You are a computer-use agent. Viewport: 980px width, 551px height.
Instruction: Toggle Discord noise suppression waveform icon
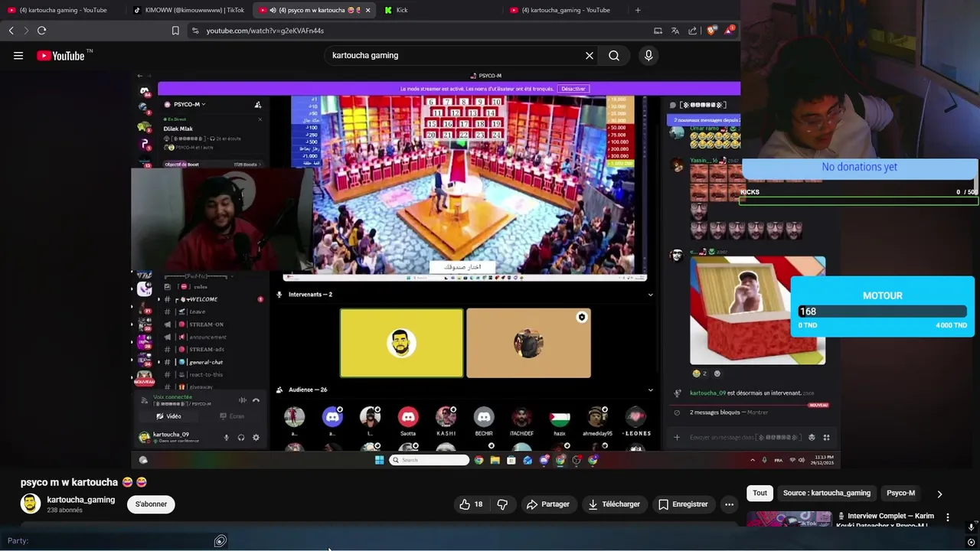point(242,400)
